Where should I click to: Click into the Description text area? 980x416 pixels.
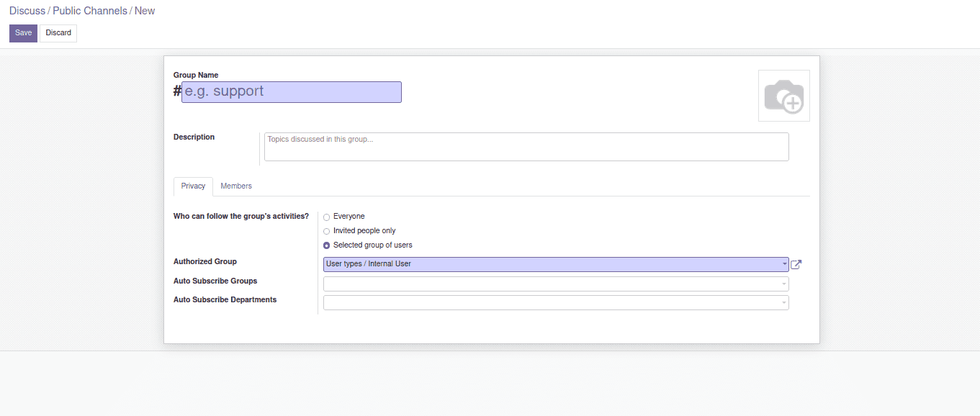(x=526, y=147)
